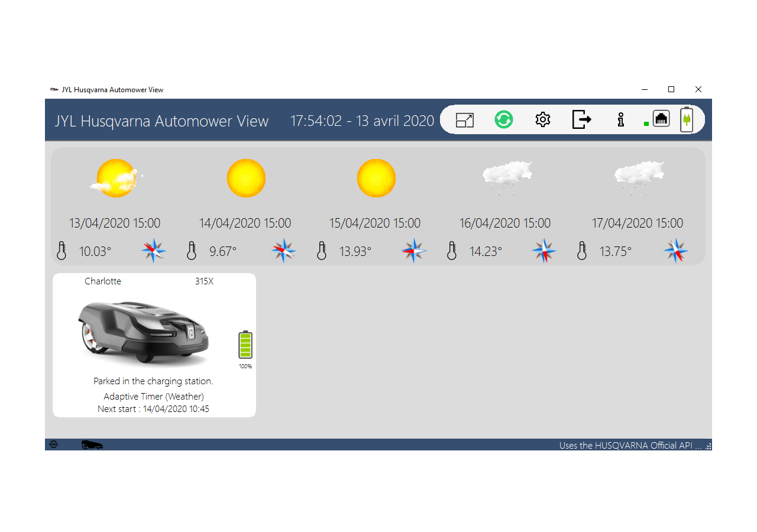This screenshot has height=532, width=757.
Task: Click the clock showing 17:54:02 - 13 avril 2020
Action: pyautogui.click(x=362, y=121)
